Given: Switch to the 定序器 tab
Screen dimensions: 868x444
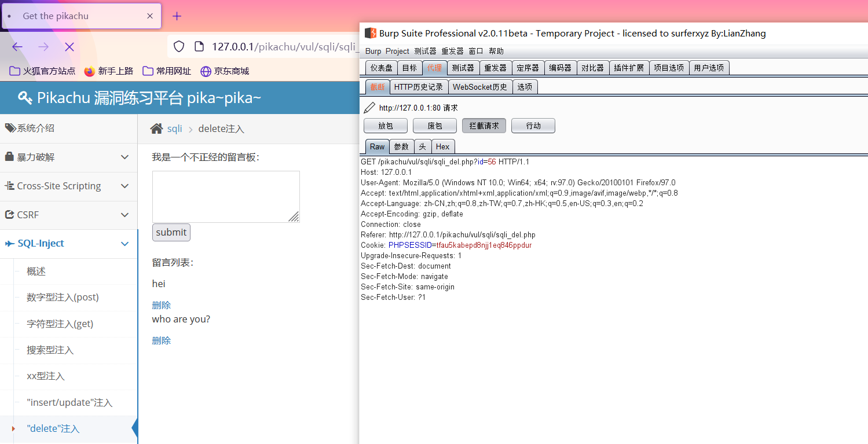Looking at the screenshot, I should point(528,68).
